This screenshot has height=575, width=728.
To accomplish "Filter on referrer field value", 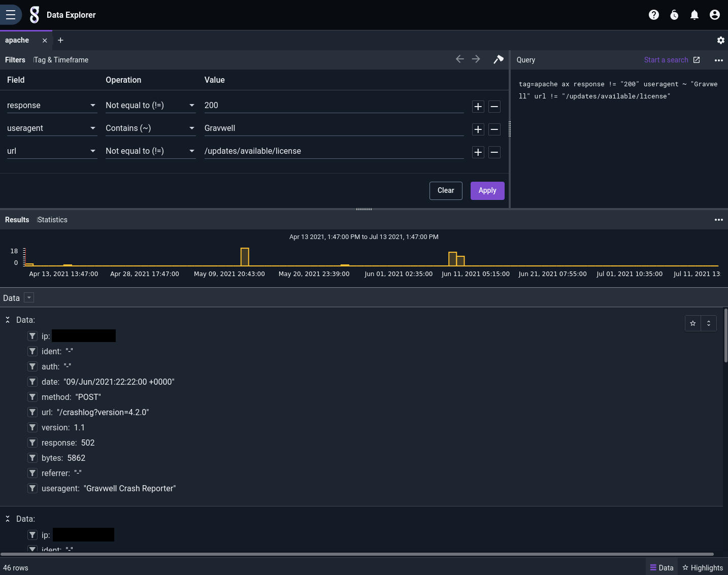I will [32, 473].
